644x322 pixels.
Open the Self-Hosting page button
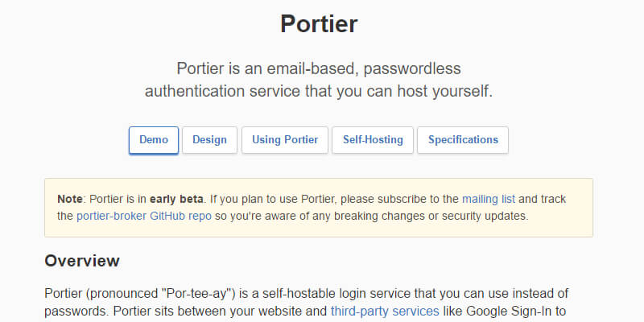pos(373,139)
